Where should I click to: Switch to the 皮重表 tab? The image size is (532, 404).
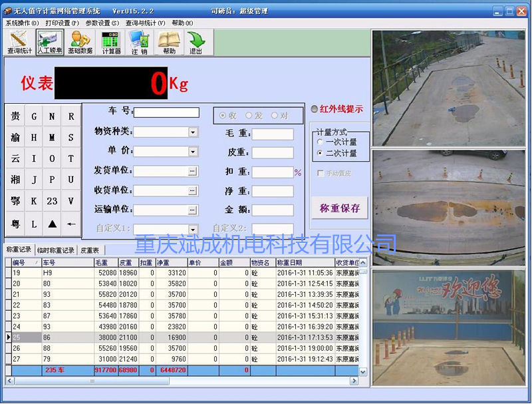tap(90, 250)
